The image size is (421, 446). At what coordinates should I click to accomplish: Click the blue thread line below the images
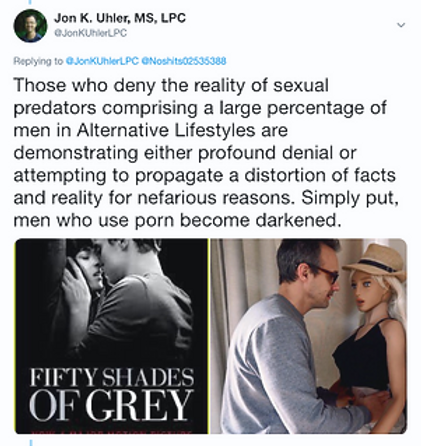pos(30,443)
